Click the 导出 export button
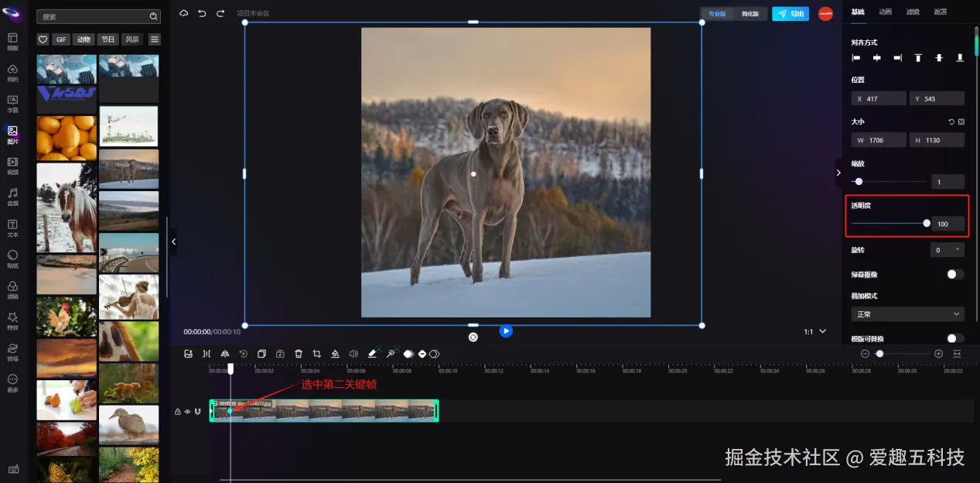 pyautogui.click(x=790, y=14)
